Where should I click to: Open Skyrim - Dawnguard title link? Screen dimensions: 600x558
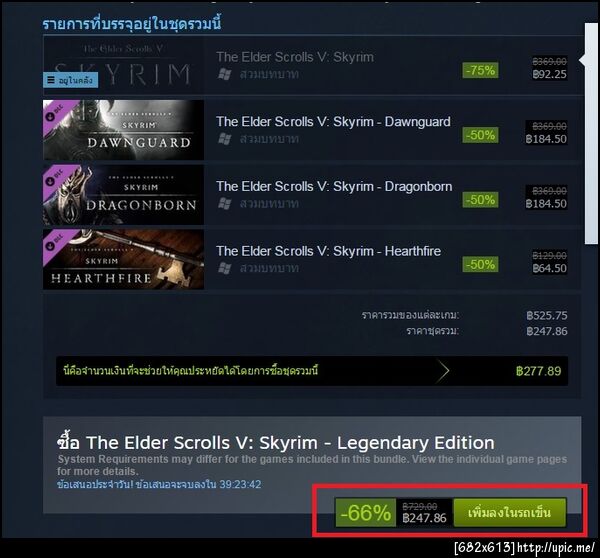(333, 122)
